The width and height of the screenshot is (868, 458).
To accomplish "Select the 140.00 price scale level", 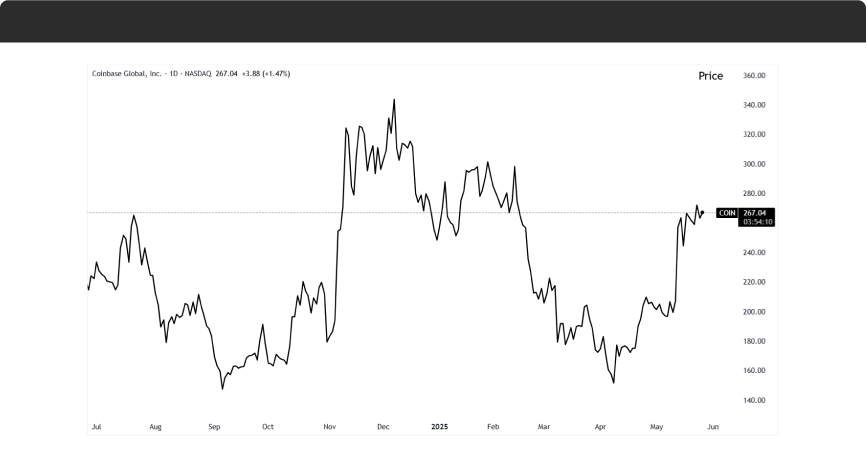I will point(754,400).
